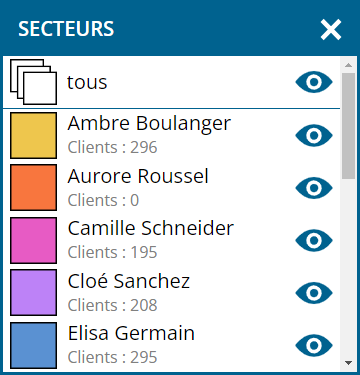Click Aurore Roussel orange color swatch

(x=33, y=188)
